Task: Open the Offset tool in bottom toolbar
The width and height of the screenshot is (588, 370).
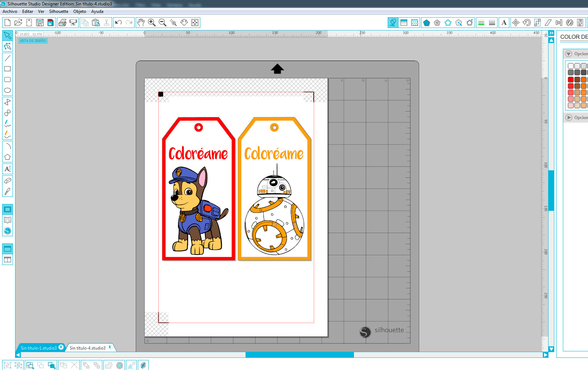Action: click(120, 365)
